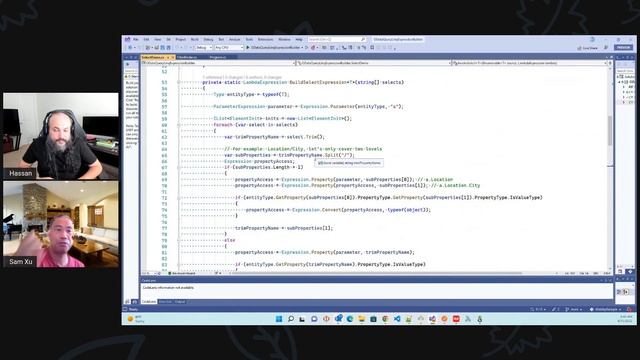Click the Visual Studio search box
Viewport: 640px width, 360px height.
click(x=336, y=40)
